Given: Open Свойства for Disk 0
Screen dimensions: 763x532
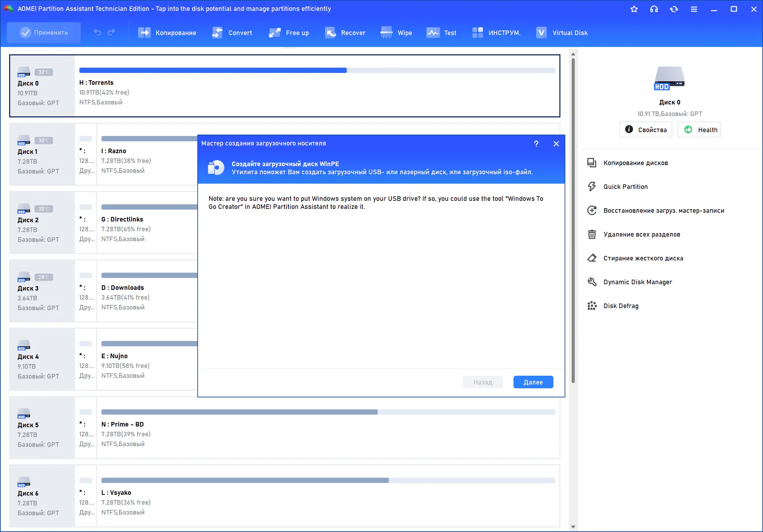Looking at the screenshot, I should 645,130.
